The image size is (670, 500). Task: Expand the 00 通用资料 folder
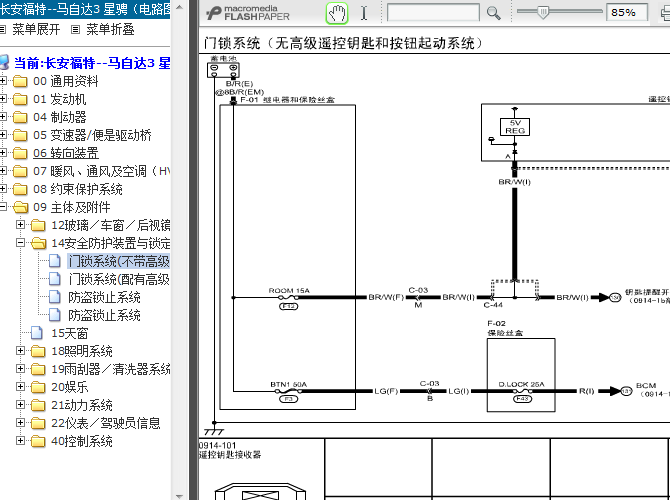coord(3,81)
